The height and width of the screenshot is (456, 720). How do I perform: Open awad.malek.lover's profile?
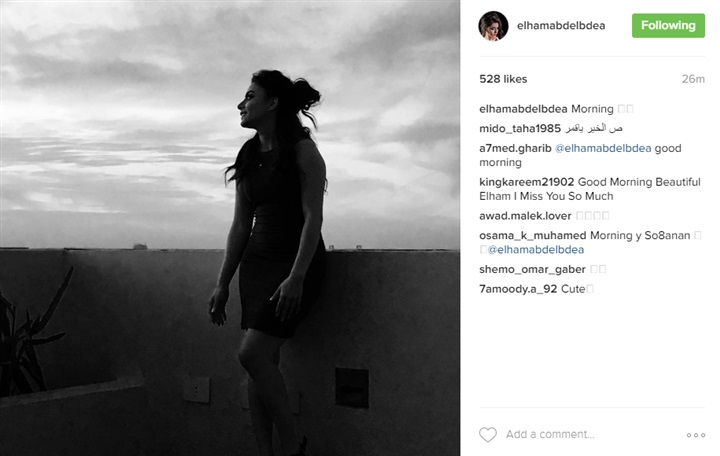pyautogui.click(x=525, y=216)
